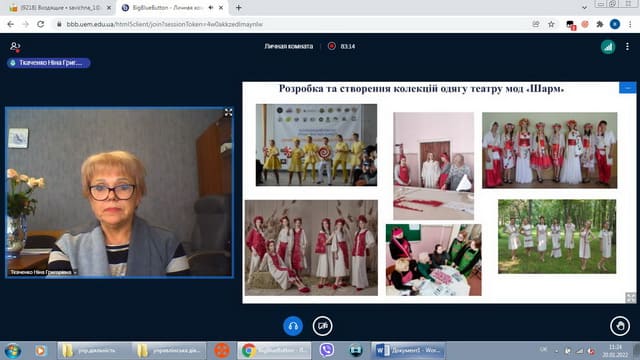Close the Gmail inbox tab

point(109,8)
